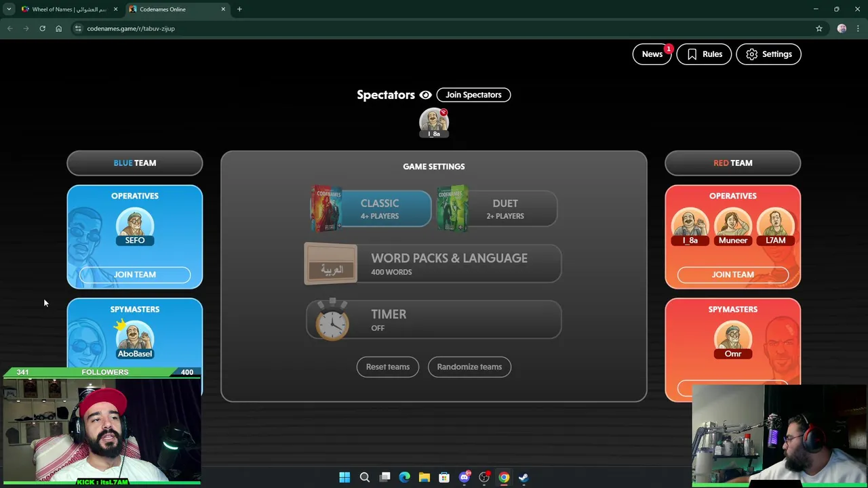Click the Arabic word pack card icon
Screen dimensions: 868x488
tap(331, 264)
